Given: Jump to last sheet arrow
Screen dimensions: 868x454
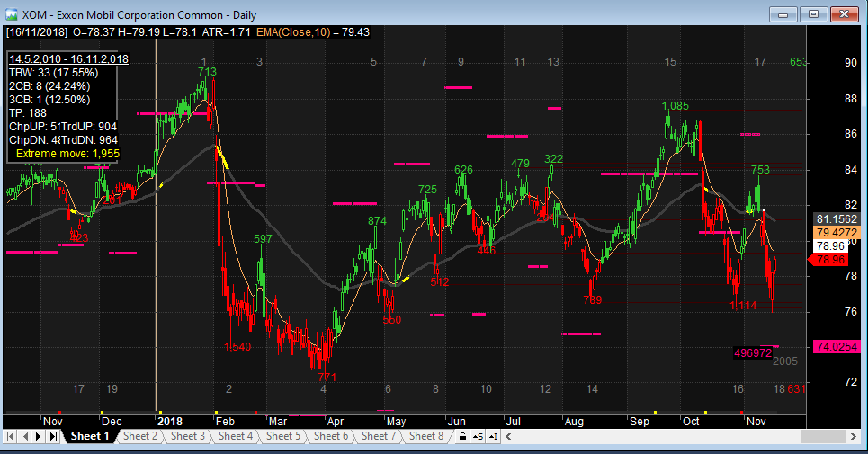Looking at the screenshot, I should pos(53,436).
